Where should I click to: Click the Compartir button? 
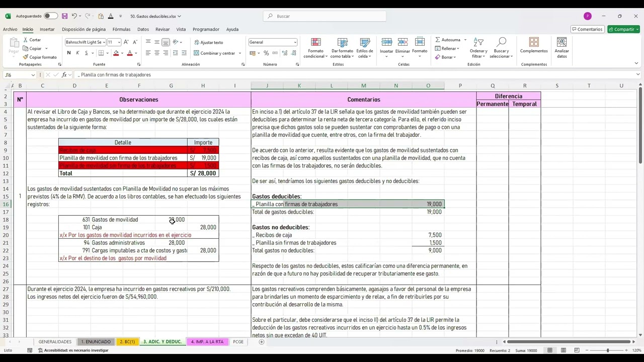[x=623, y=29]
